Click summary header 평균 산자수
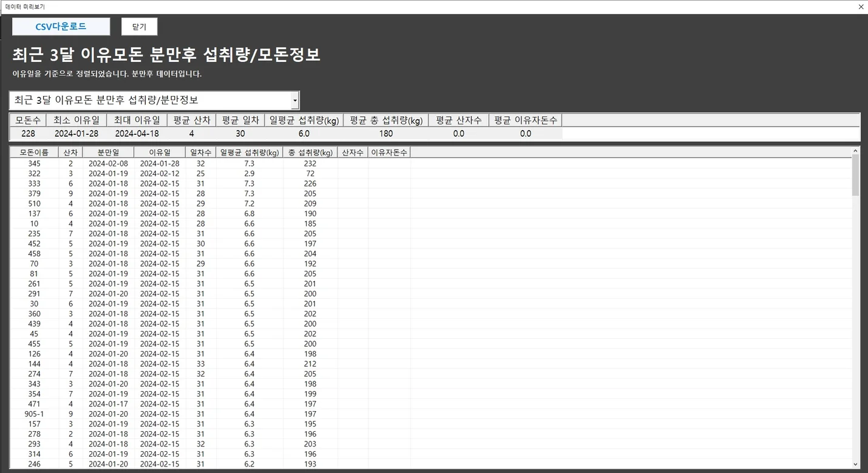The image size is (868, 473). (459, 120)
